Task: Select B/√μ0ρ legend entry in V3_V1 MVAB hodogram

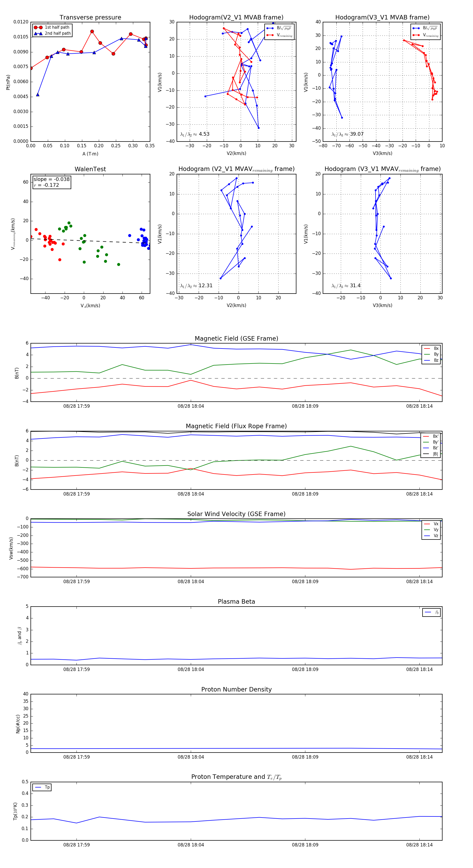Action: click(x=425, y=28)
